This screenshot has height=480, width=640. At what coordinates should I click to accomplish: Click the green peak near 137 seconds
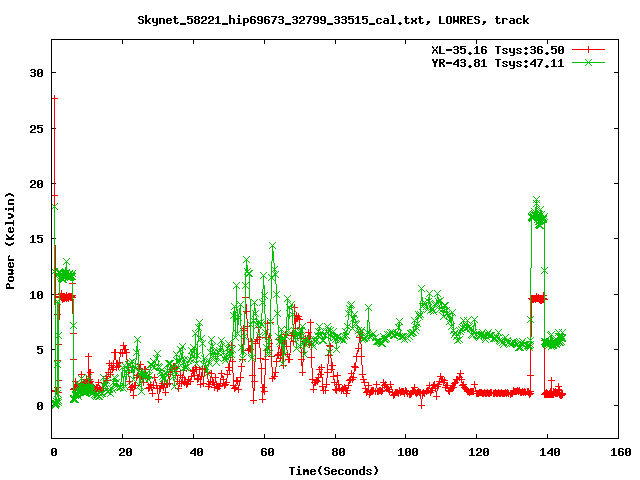coord(537,201)
